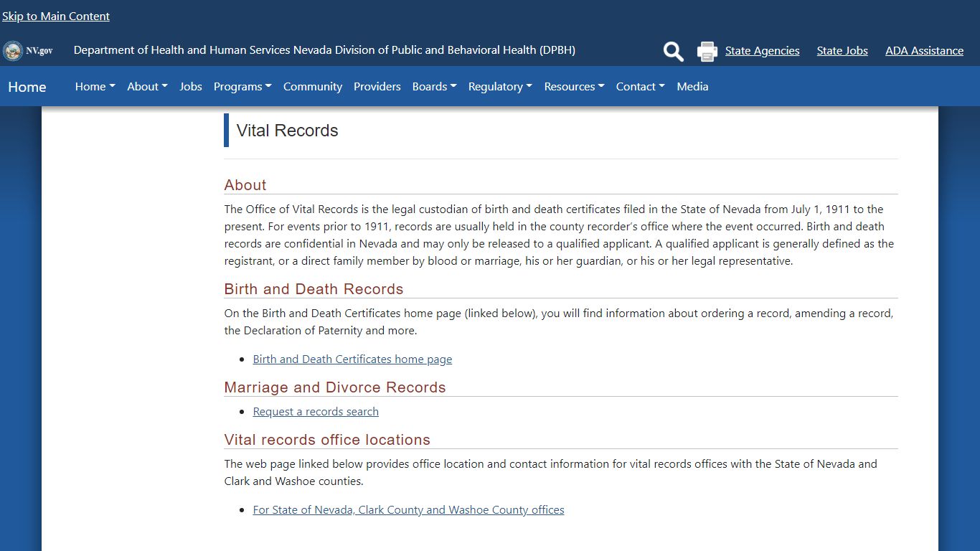
Task: Open the Media menu item
Action: [692, 86]
